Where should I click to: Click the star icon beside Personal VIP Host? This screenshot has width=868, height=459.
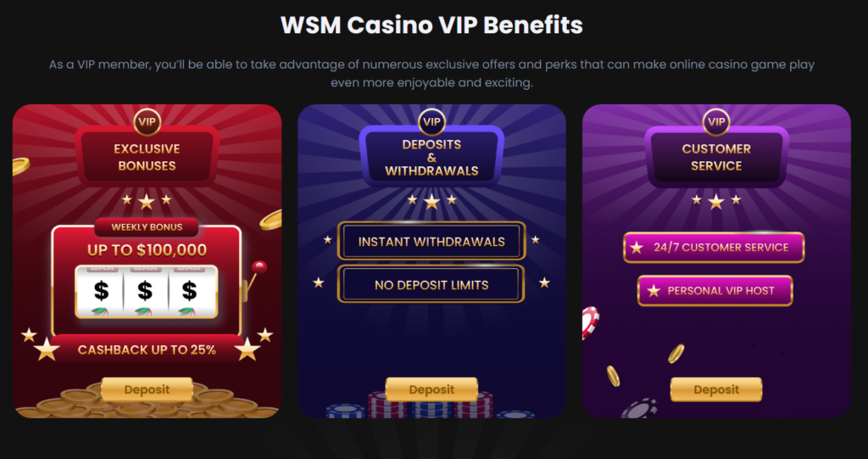(654, 291)
